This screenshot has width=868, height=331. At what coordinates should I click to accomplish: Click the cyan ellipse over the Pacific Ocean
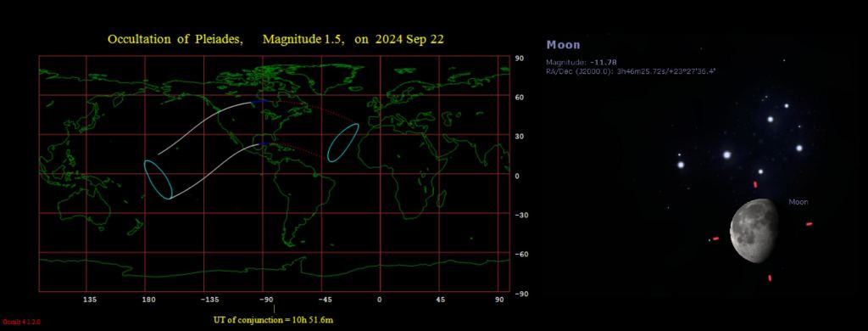[159, 180]
